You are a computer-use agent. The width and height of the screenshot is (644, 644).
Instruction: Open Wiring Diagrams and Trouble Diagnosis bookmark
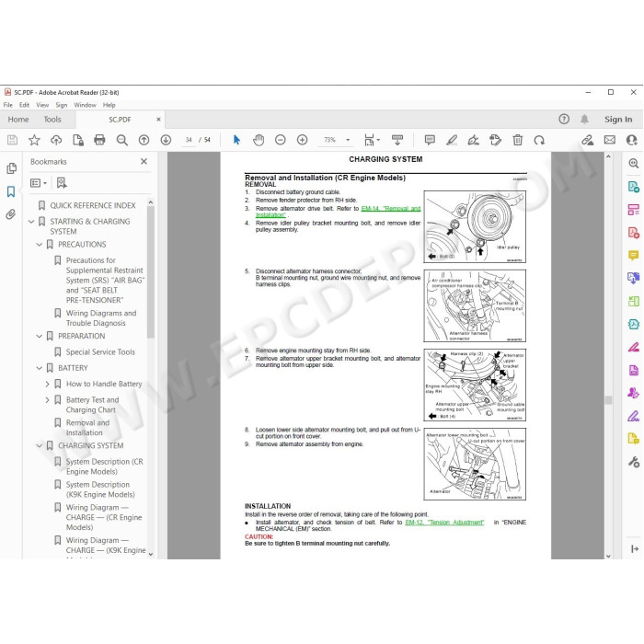coord(101,318)
